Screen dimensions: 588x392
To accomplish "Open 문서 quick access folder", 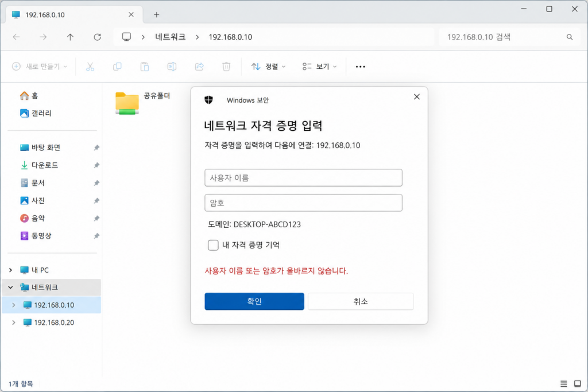I will click(32, 183).
